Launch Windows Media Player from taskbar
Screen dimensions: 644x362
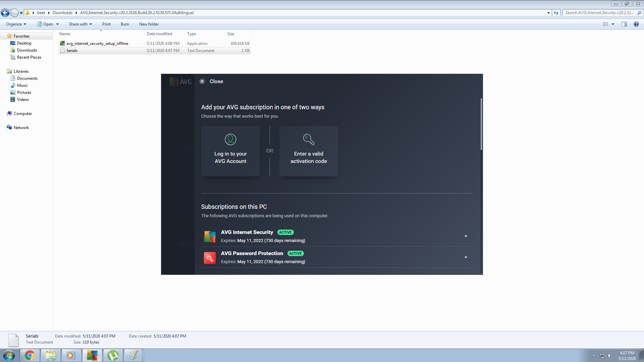(x=71, y=355)
